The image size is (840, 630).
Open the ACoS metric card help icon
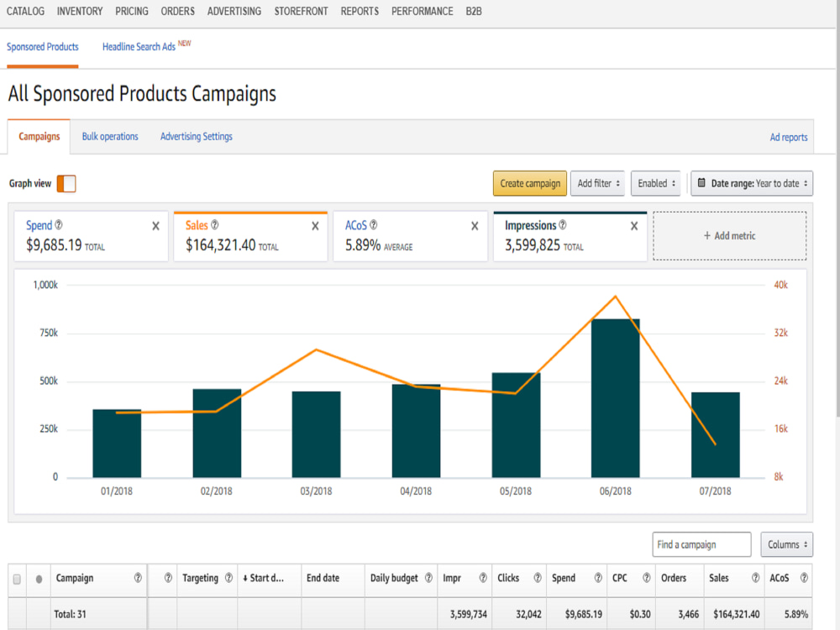(x=374, y=225)
